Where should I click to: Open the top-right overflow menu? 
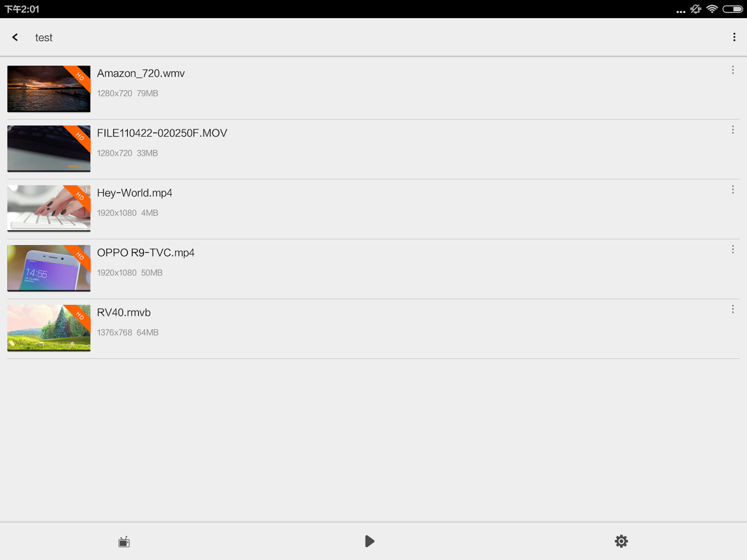(735, 37)
